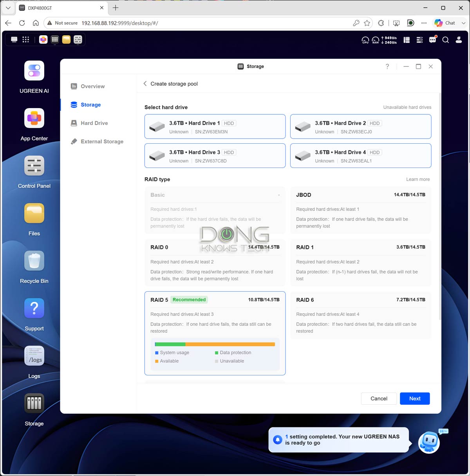Open browser settings and more menu

pyautogui.click(x=424, y=23)
